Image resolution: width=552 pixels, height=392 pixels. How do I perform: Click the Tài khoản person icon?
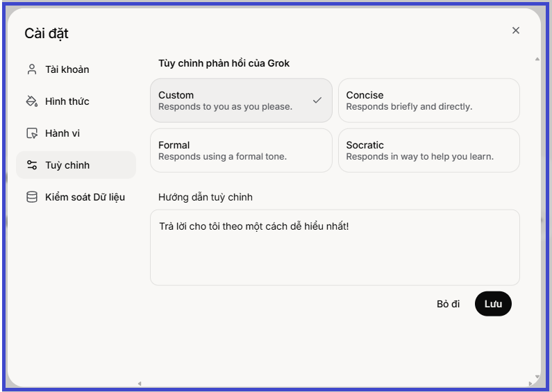point(32,69)
